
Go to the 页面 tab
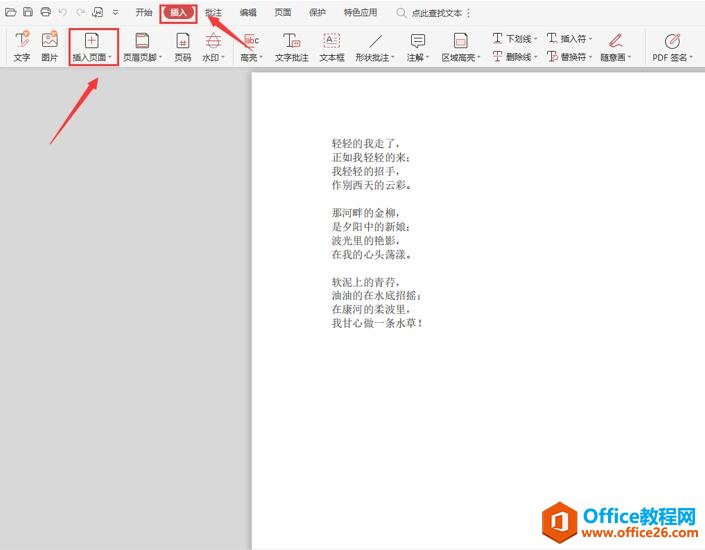tap(283, 13)
